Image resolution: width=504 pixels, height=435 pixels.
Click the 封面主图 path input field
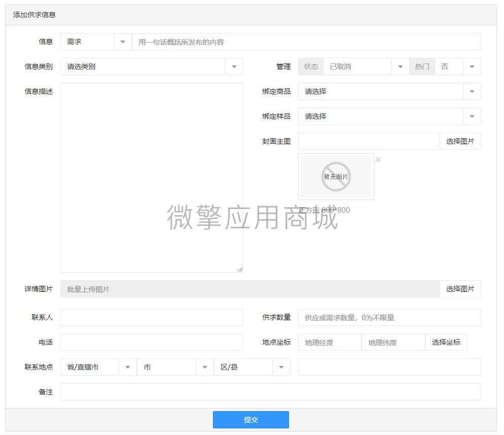[x=369, y=141]
